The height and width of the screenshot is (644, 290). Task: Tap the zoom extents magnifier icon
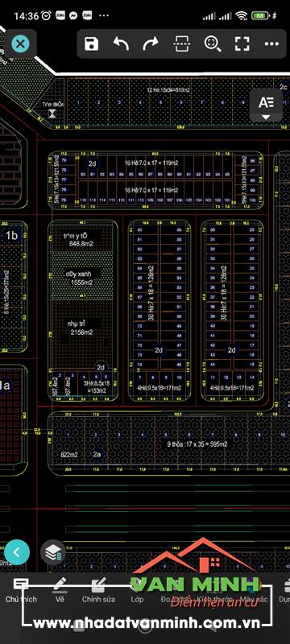213,43
